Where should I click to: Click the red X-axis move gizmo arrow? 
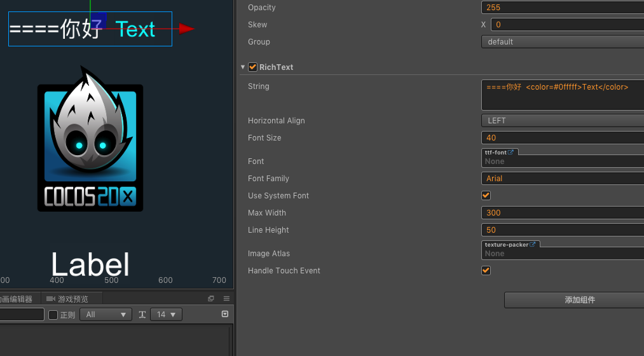[186, 29]
